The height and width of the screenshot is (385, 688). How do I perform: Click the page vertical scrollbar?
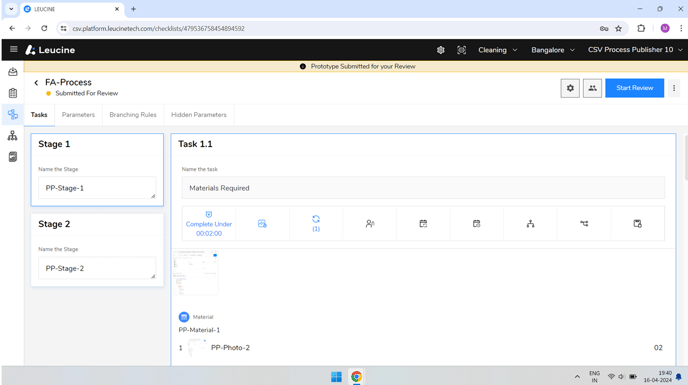[x=686, y=158]
